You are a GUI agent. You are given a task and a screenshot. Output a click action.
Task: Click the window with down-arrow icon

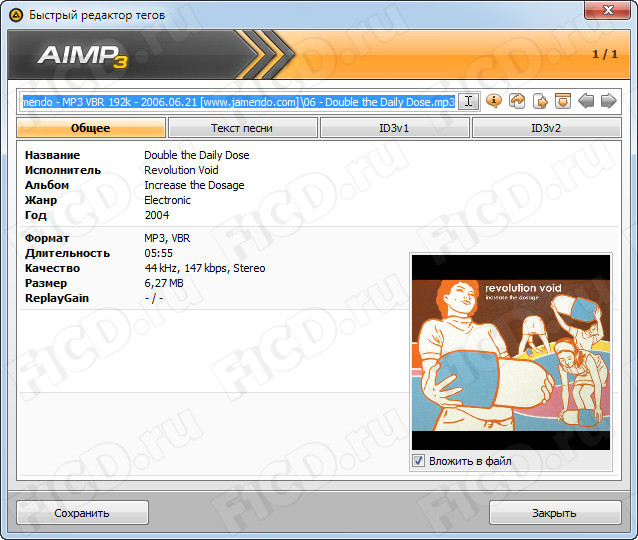pos(563,101)
